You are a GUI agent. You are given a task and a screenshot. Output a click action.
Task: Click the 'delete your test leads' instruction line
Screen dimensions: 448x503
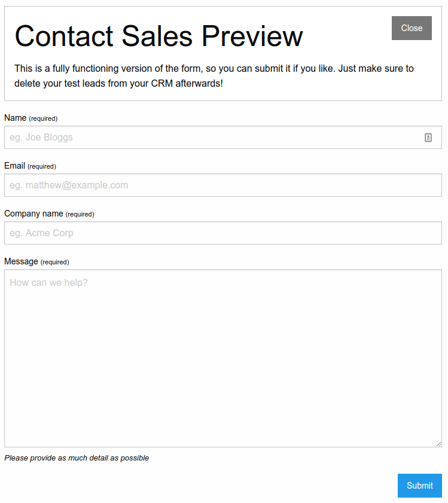point(118,83)
